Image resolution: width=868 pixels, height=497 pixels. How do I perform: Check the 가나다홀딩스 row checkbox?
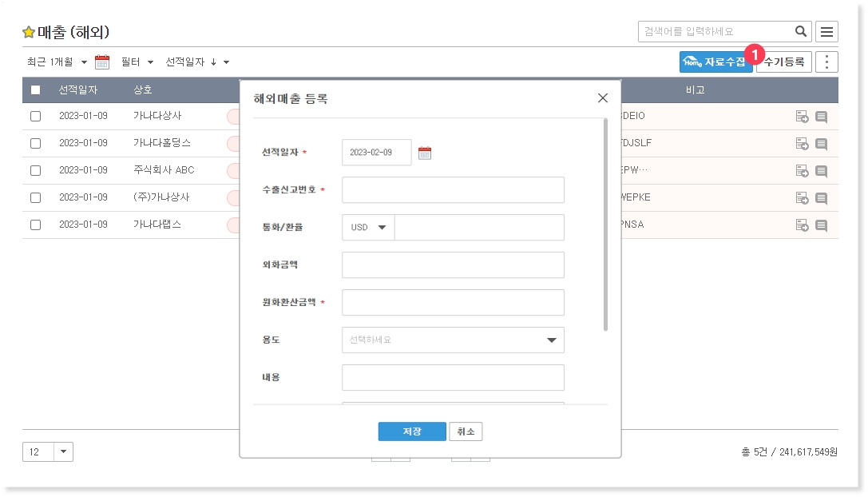click(x=35, y=144)
